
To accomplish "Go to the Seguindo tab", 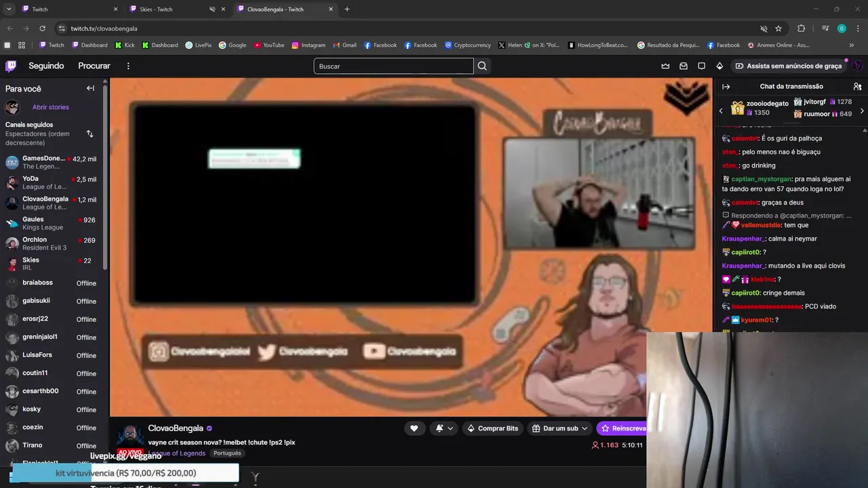I will tap(46, 66).
